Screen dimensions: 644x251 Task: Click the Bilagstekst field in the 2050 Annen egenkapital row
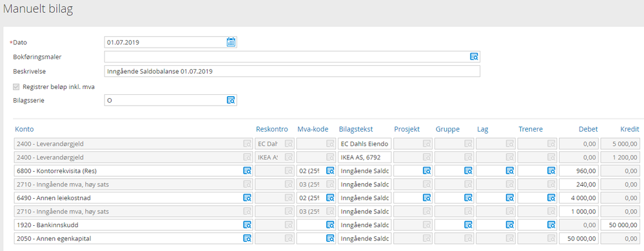coord(365,238)
